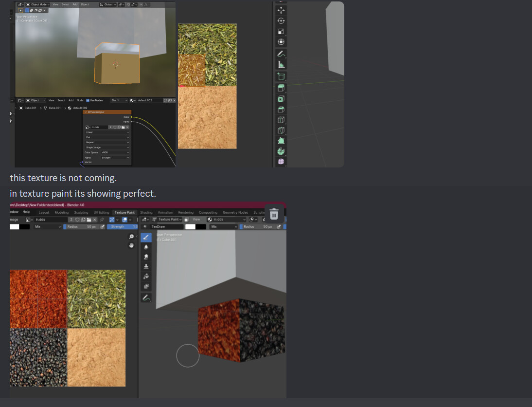Open Texture Paint mode dropdown in viewport
This screenshot has height=407, width=532.
pos(167,220)
